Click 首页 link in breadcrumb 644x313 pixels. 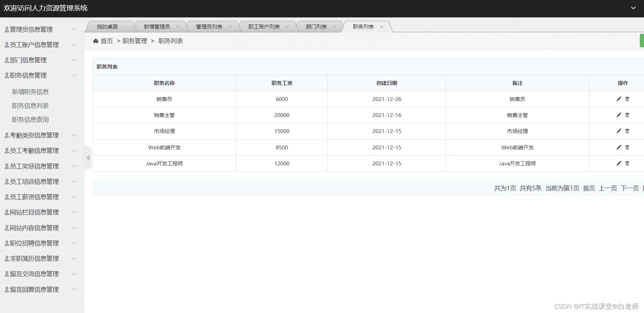(107, 41)
